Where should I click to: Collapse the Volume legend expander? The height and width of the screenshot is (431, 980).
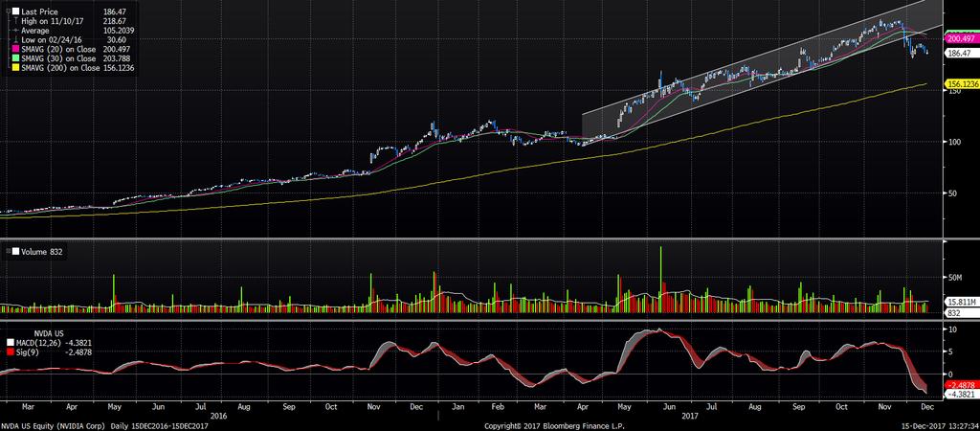point(8,252)
